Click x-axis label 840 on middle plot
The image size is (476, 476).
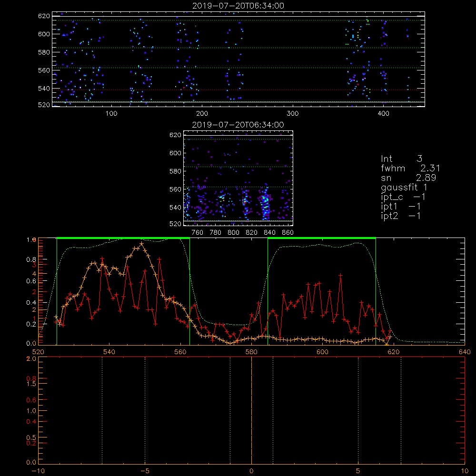coord(269,233)
